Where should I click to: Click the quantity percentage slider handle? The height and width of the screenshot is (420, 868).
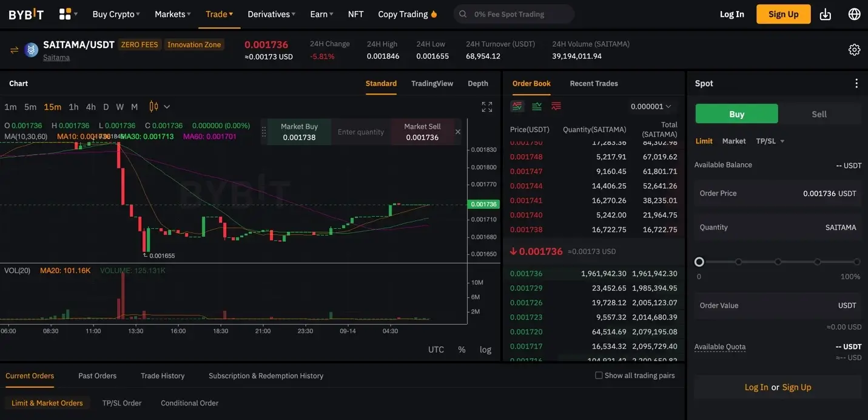[x=699, y=262]
